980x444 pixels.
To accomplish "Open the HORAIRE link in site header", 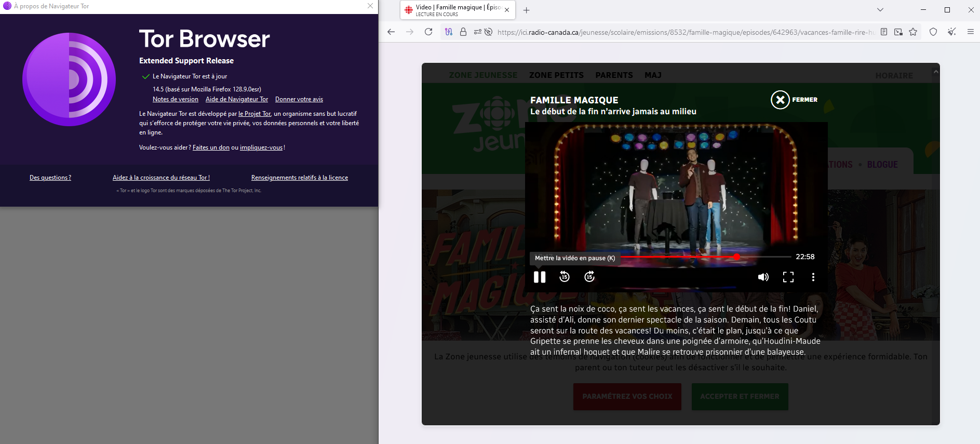I will pyautogui.click(x=894, y=76).
